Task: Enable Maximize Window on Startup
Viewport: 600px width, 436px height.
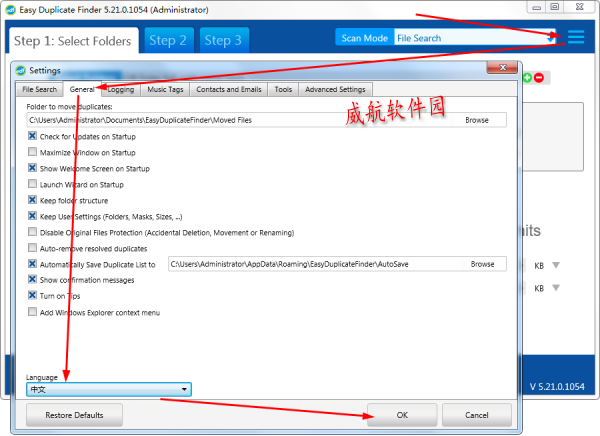Action: pos(33,152)
